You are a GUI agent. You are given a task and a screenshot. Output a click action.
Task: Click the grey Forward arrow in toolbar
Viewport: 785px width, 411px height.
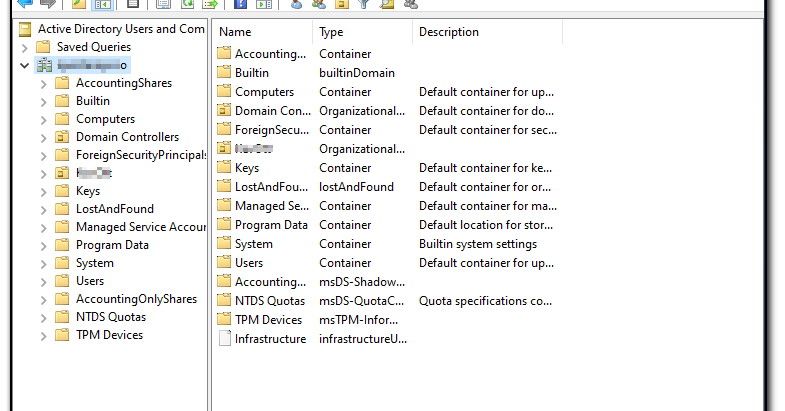tap(48, 4)
